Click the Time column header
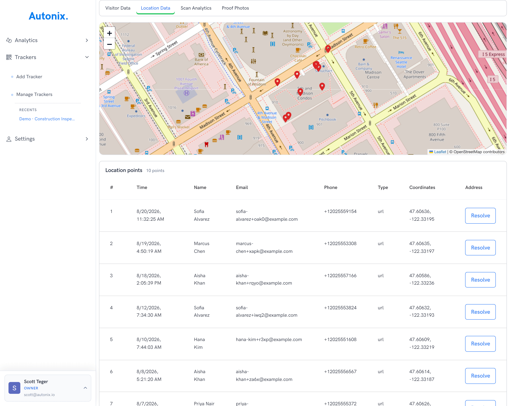This screenshot has width=532, height=406. pyautogui.click(x=142, y=187)
